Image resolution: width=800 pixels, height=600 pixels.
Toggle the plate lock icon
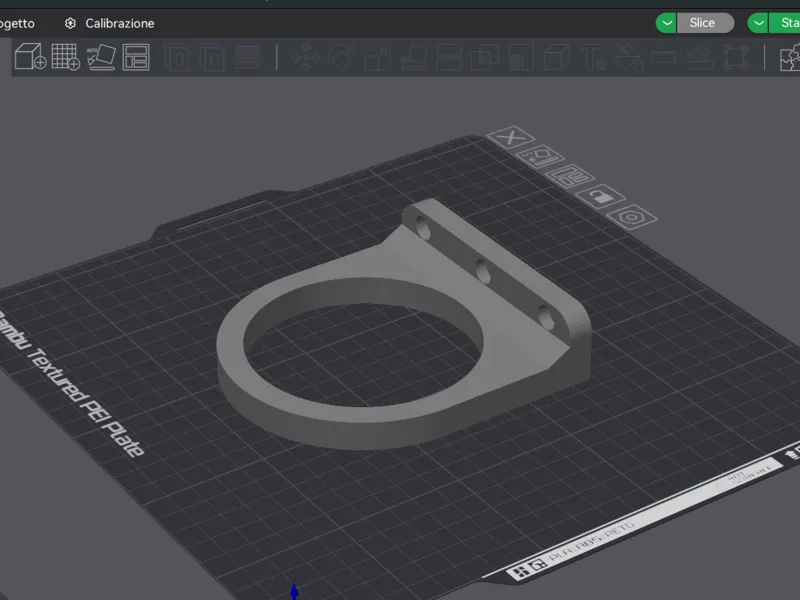[600, 196]
